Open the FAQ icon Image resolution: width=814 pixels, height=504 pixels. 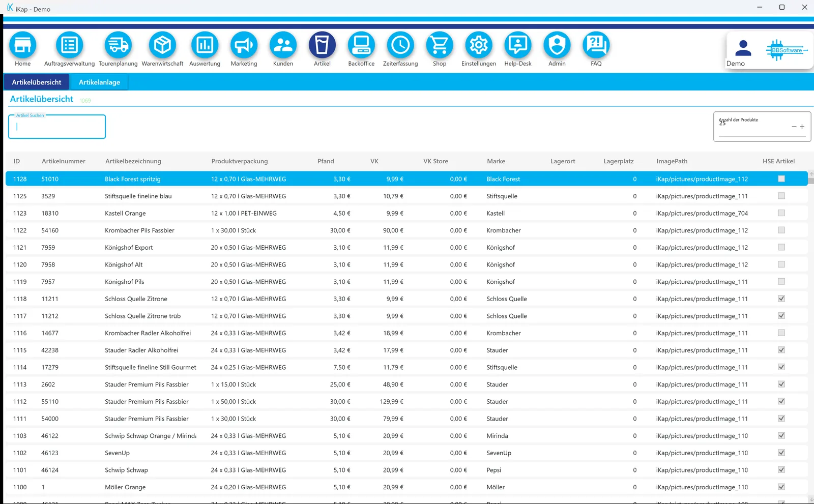pos(596,45)
